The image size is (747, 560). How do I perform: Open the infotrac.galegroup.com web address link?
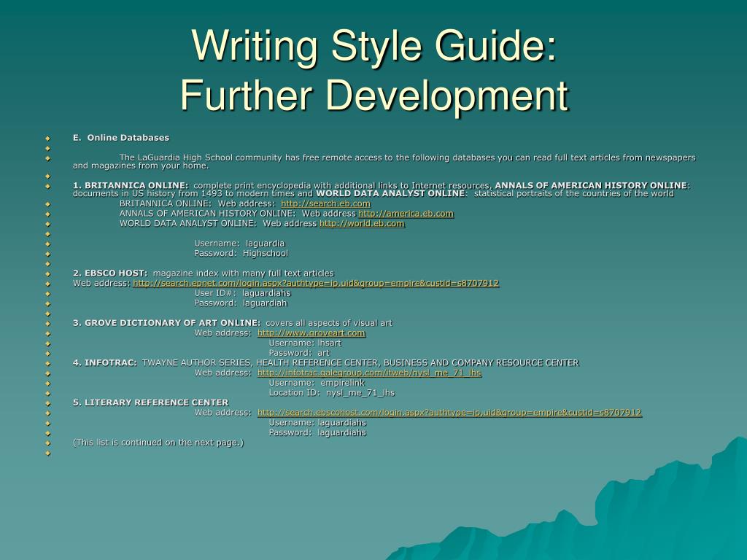(x=369, y=373)
